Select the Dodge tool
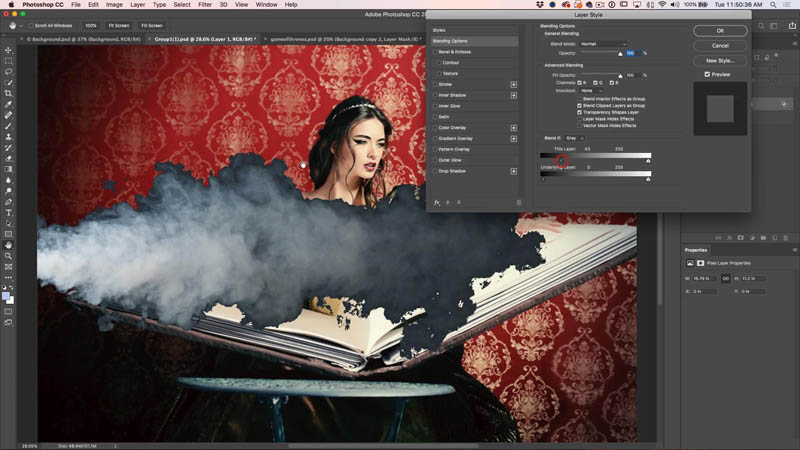This screenshot has height=450, width=800. tap(8, 191)
